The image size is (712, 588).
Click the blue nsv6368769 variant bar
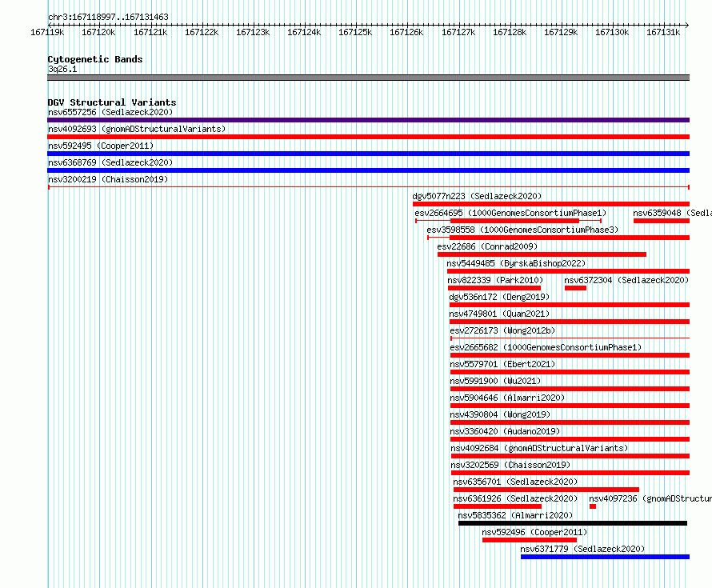tap(368, 170)
